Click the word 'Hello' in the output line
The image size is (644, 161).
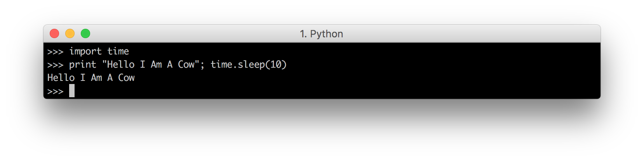click(x=61, y=78)
